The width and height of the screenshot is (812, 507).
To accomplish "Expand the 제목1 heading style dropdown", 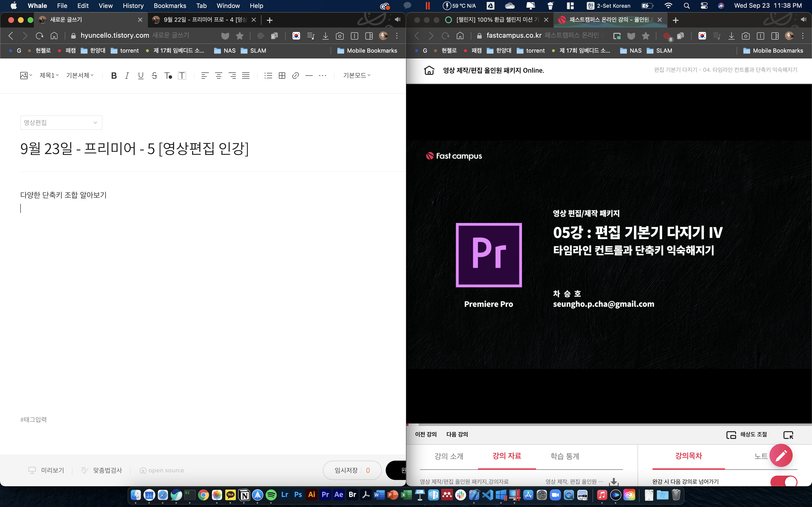I will click(49, 75).
